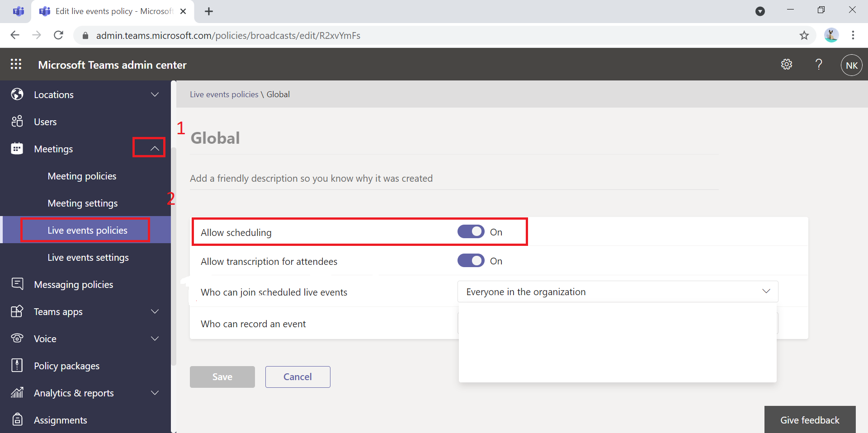The image size is (868, 433).
Task: Click the Cancel button
Action: coord(298,377)
